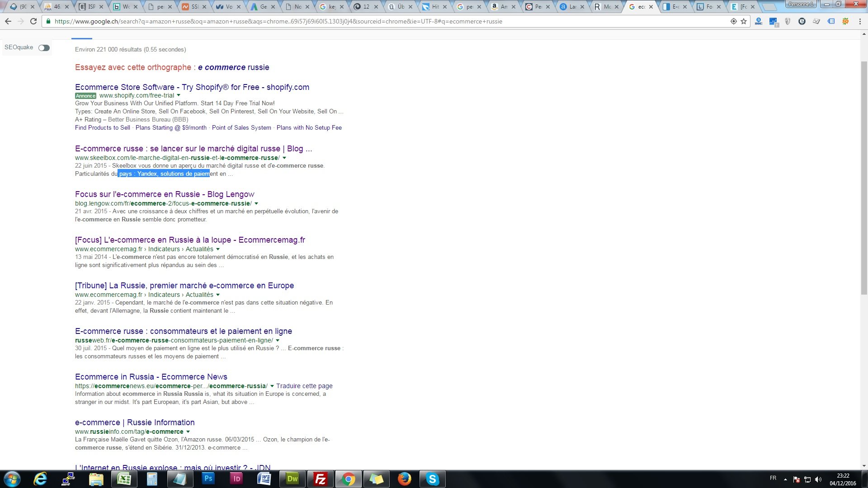Open Photoshop from the taskbar
Screen dimensions: 868x488
pos(208,479)
